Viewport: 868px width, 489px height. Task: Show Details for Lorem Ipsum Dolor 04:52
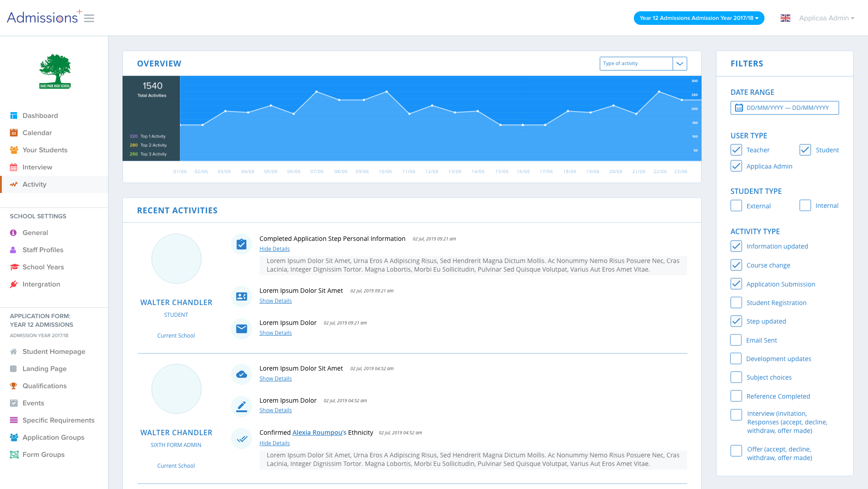click(x=275, y=410)
